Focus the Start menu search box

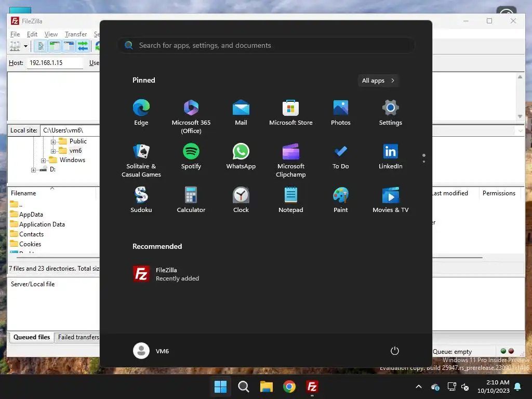pos(266,45)
